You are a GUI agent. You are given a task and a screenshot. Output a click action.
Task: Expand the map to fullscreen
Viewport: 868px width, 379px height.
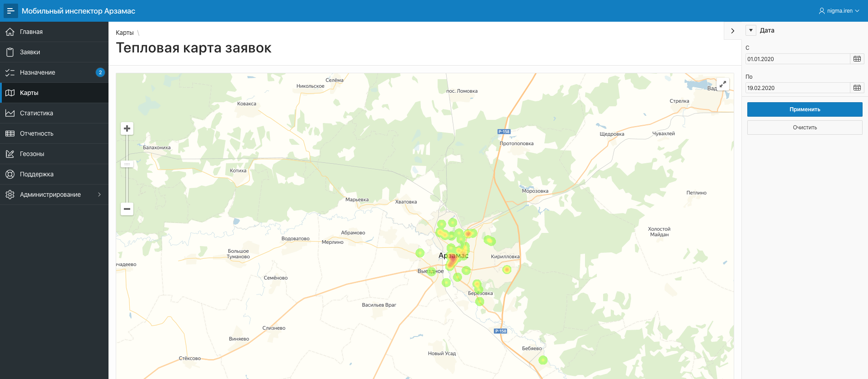723,84
